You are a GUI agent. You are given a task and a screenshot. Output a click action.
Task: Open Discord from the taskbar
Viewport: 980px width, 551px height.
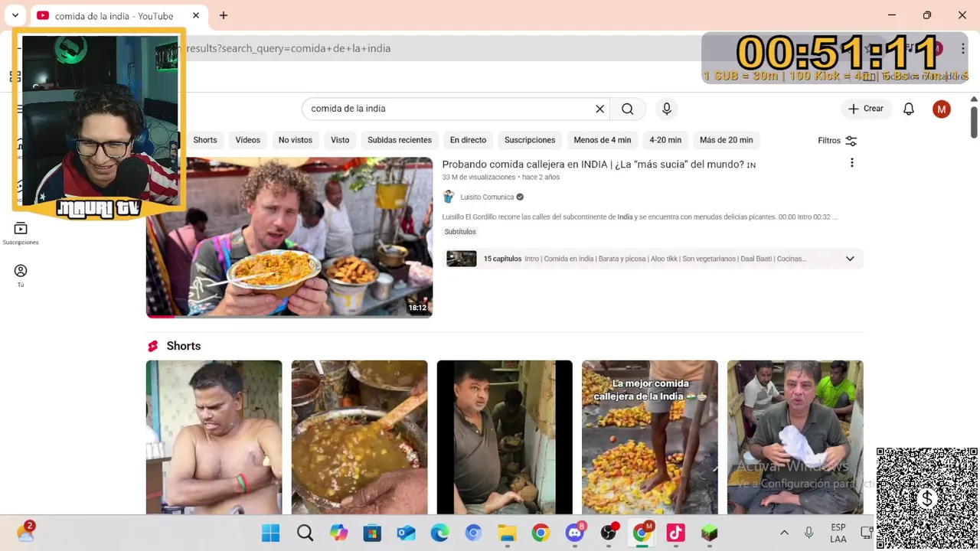tap(574, 533)
